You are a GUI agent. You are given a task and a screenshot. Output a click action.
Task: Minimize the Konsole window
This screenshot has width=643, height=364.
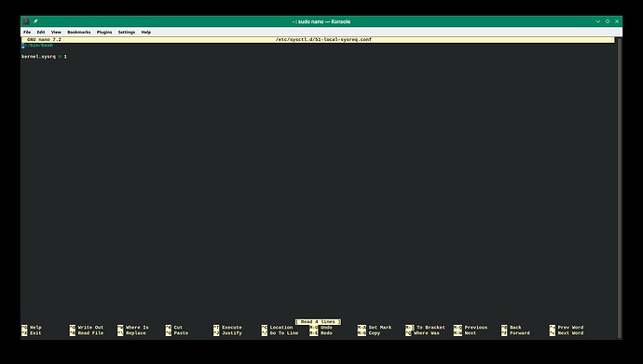point(598,21)
